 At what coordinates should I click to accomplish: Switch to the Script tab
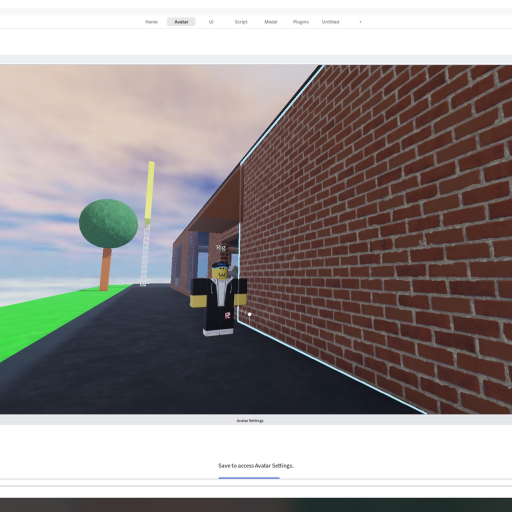[x=241, y=22]
